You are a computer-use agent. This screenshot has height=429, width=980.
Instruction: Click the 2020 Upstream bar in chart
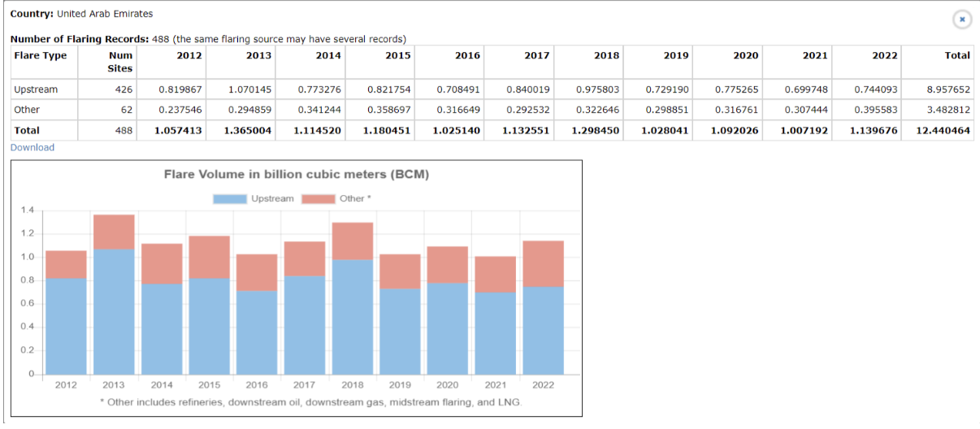(x=448, y=329)
